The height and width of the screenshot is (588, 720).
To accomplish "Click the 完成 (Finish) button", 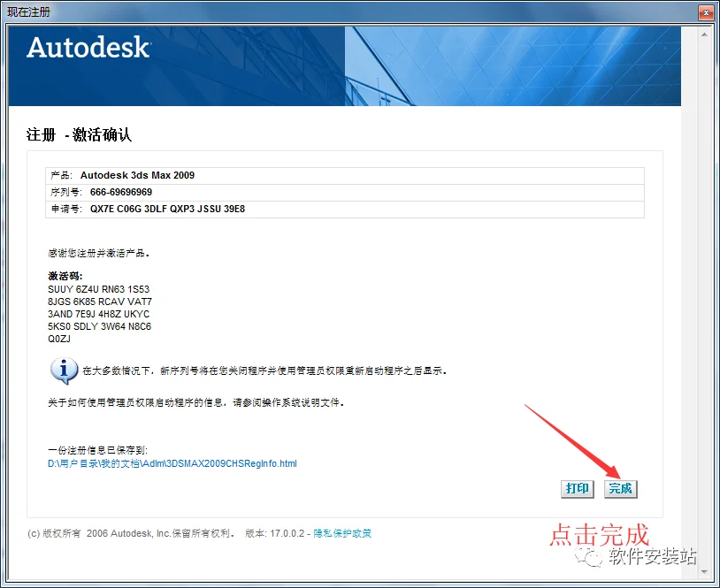I will coord(620,488).
